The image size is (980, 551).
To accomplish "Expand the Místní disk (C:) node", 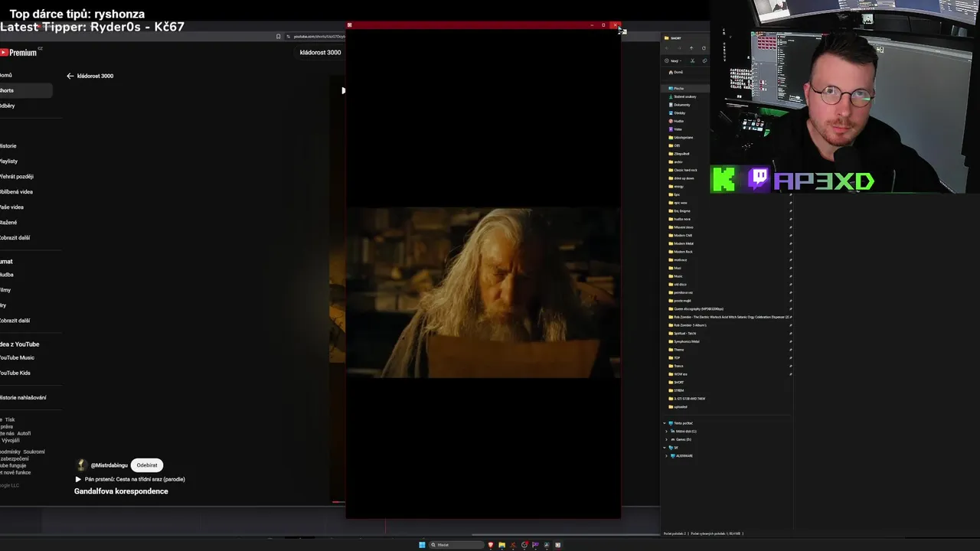I will pos(666,432).
